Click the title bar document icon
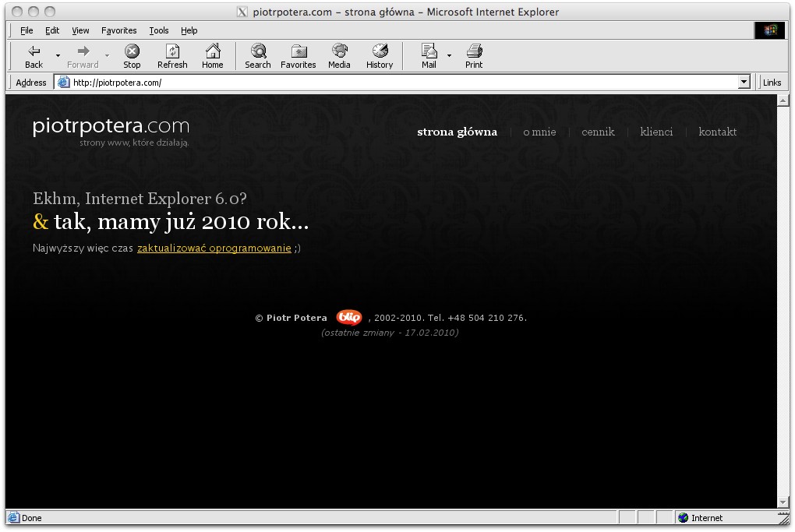Image resolution: width=795 pixels, height=532 pixels. [x=242, y=12]
